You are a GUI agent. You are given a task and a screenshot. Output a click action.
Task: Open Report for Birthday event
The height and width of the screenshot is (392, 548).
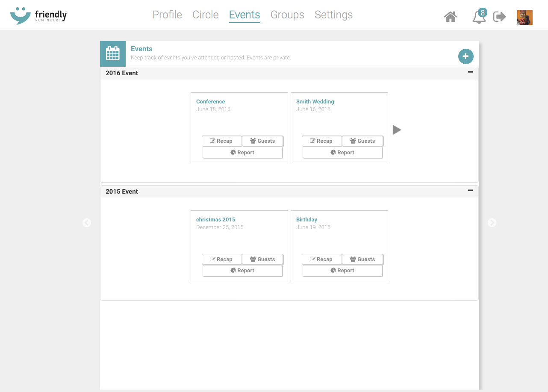[x=342, y=271]
